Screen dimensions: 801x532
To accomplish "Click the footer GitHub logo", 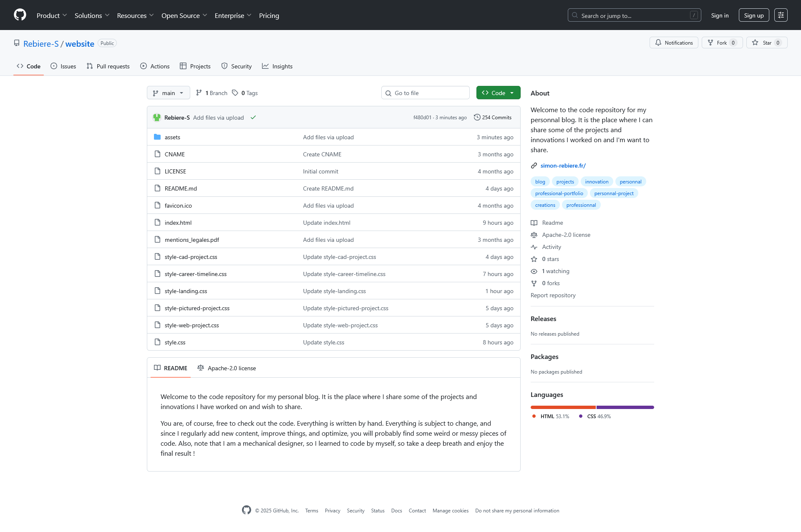I will click(247, 510).
